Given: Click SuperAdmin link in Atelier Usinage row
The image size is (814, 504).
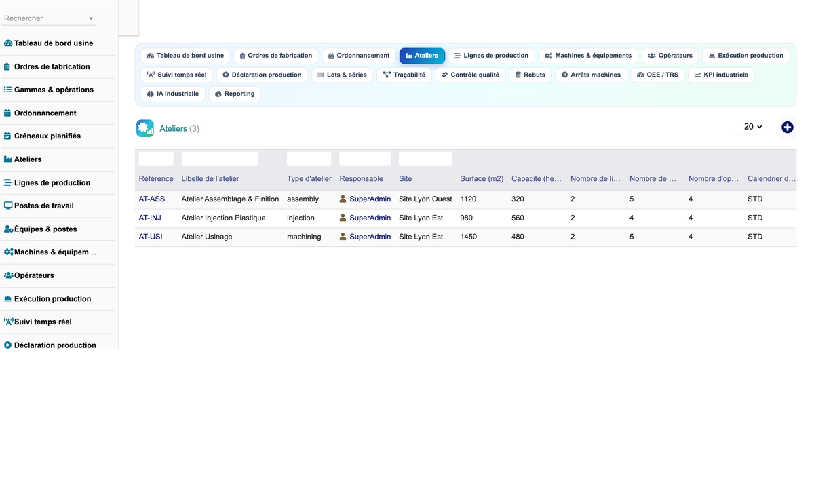Looking at the screenshot, I should (x=370, y=237).
